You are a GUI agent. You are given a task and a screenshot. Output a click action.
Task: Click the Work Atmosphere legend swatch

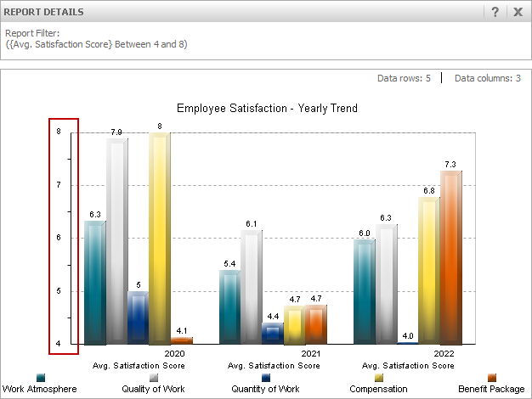pos(40,378)
